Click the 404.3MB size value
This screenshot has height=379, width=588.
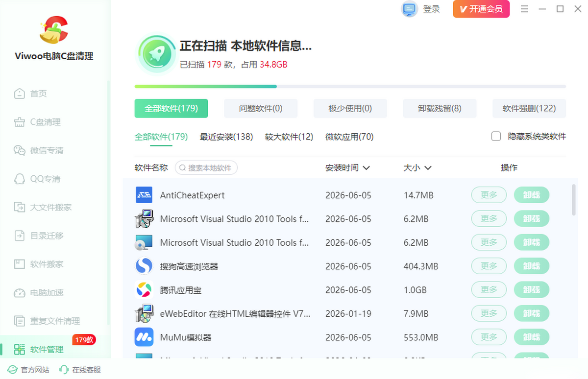pos(421,266)
